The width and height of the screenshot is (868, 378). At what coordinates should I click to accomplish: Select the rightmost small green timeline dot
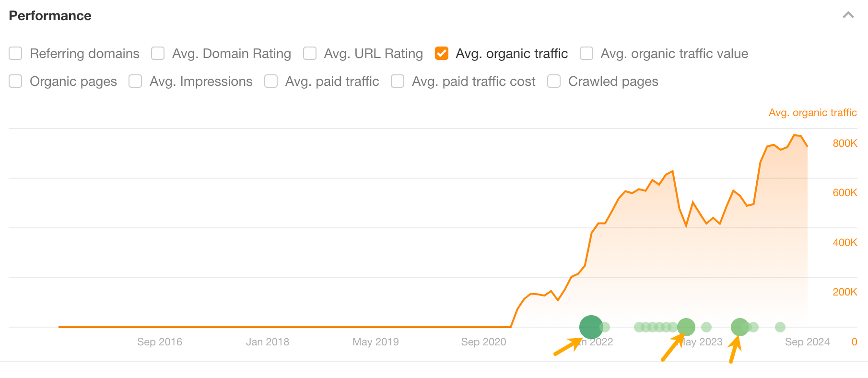pos(780,327)
